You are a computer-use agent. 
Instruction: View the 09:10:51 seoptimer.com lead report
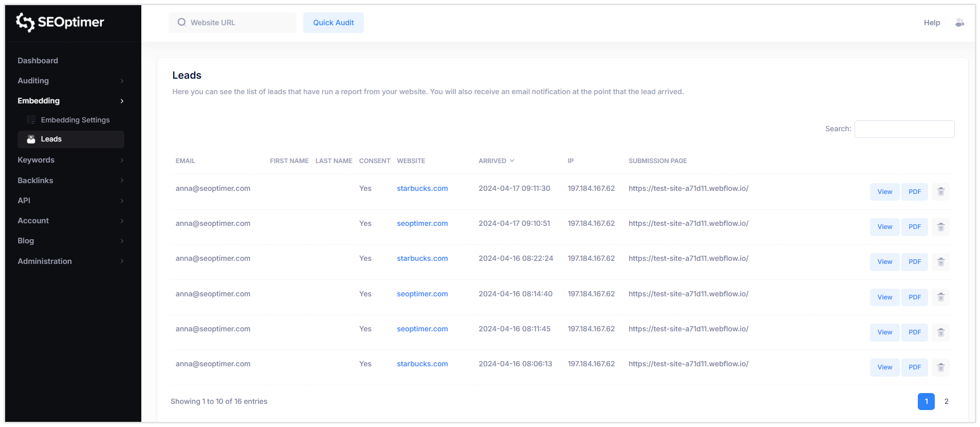coord(884,227)
